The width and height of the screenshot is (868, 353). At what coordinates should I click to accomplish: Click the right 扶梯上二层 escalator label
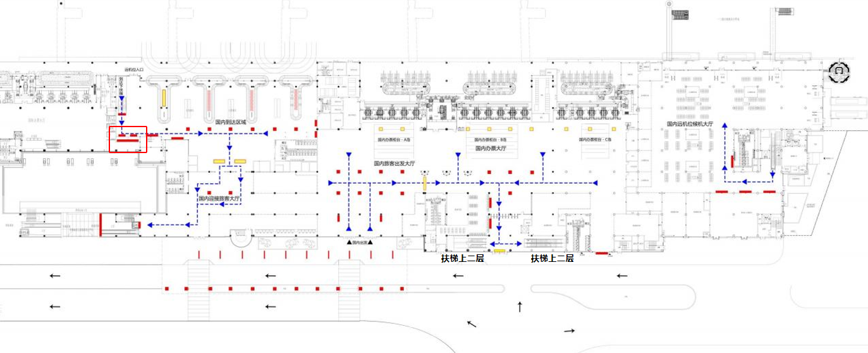pos(552,258)
